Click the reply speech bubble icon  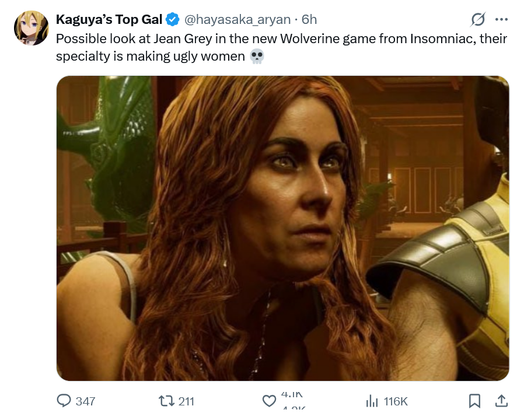[64, 401]
